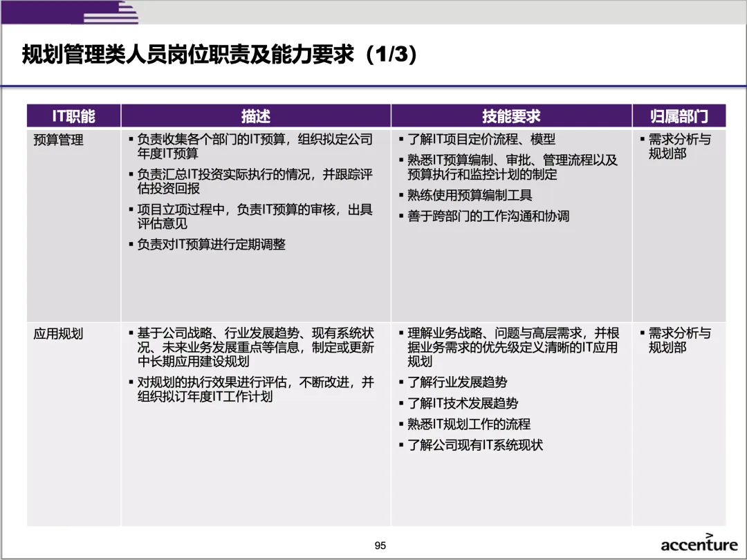Click bullet 熟悉IT规划工作的流程
Screen dimensions: 747x560
pyautogui.click(x=465, y=424)
